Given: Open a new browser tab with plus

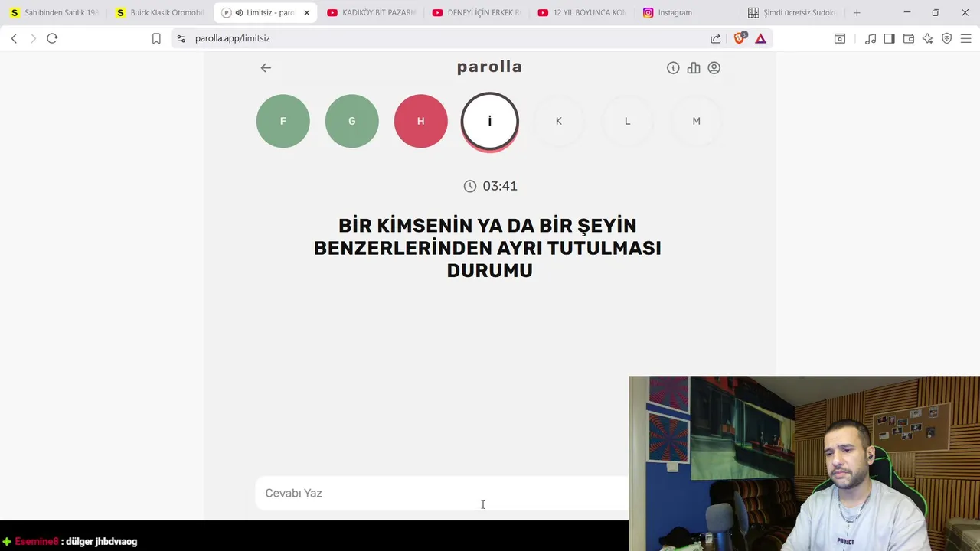Looking at the screenshot, I should [x=857, y=12].
